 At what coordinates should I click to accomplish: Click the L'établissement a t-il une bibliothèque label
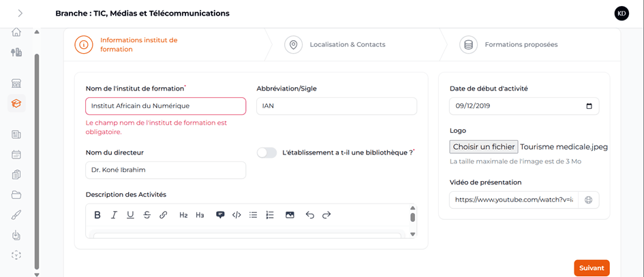(348, 152)
